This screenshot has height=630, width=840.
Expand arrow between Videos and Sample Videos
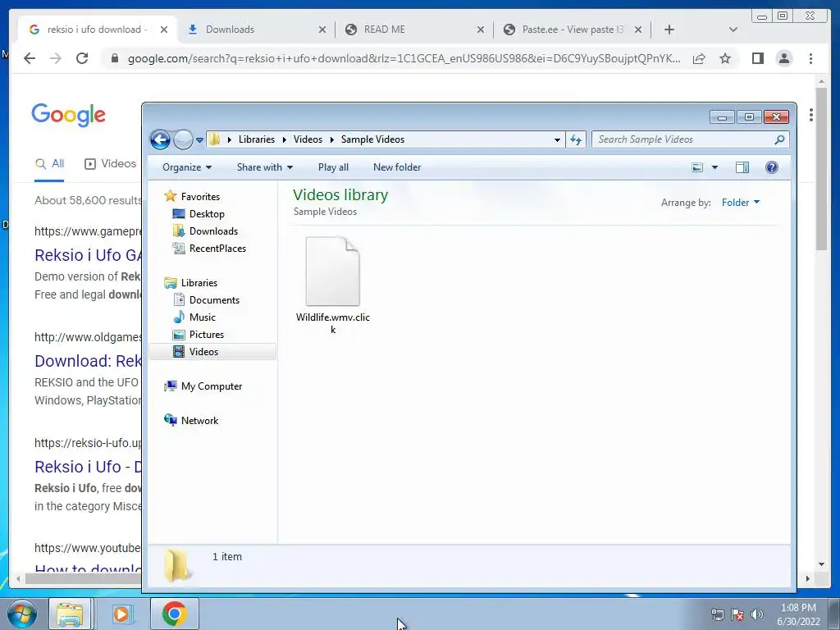point(331,139)
